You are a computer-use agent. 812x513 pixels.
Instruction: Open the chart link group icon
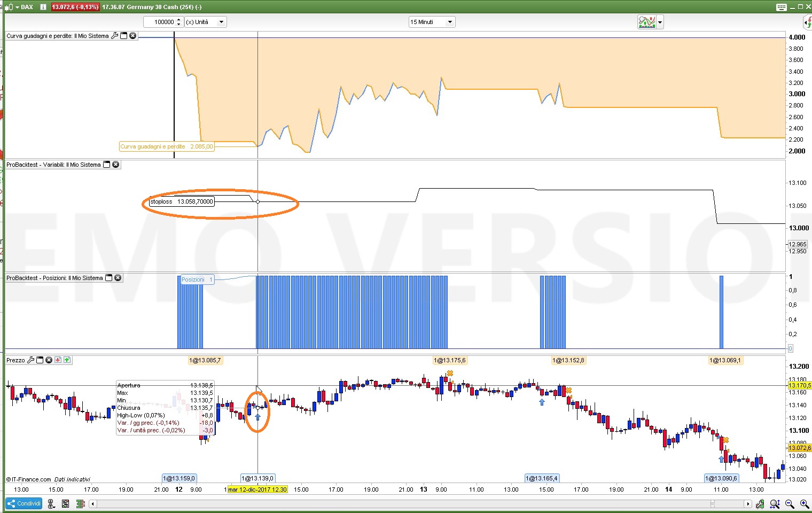coord(51,503)
